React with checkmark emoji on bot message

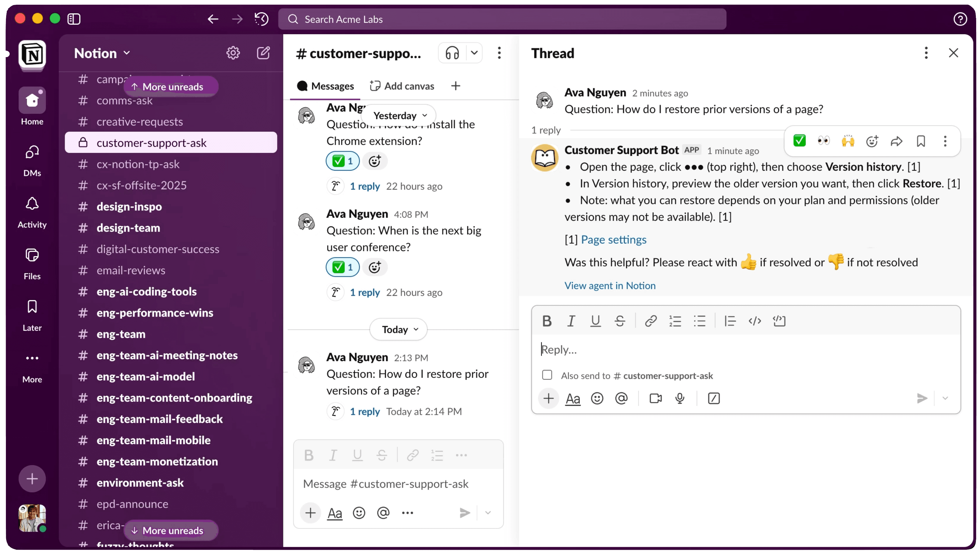point(799,141)
